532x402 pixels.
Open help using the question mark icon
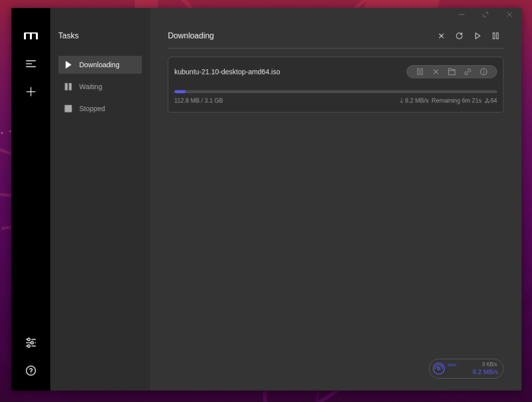point(31,371)
